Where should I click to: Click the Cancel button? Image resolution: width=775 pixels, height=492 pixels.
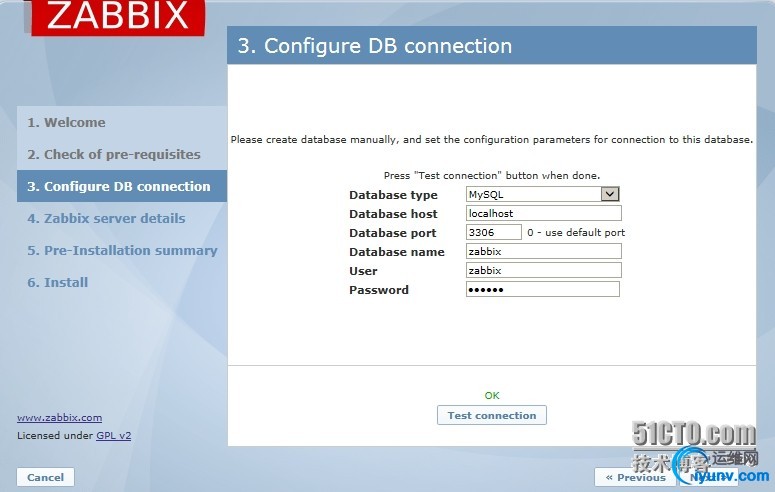45,477
